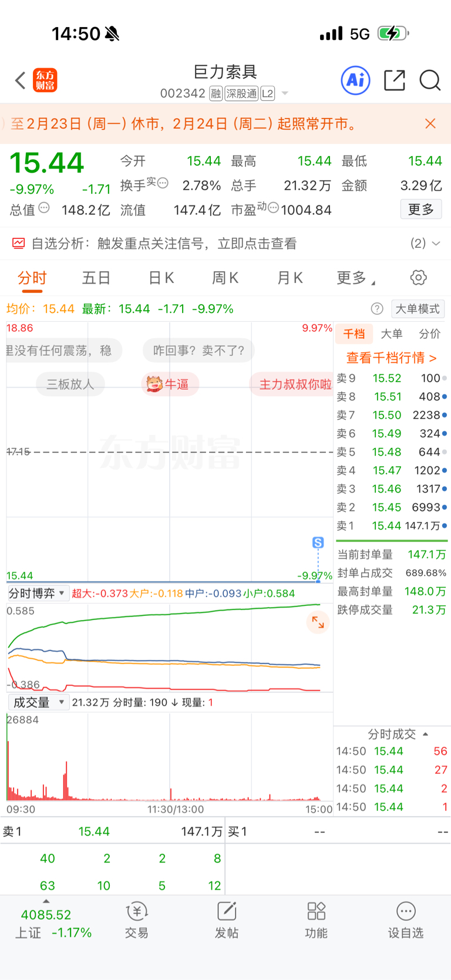Tap the 卖7 15.50 row
The width and height of the screenshot is (451, 980).
[392, 415]
